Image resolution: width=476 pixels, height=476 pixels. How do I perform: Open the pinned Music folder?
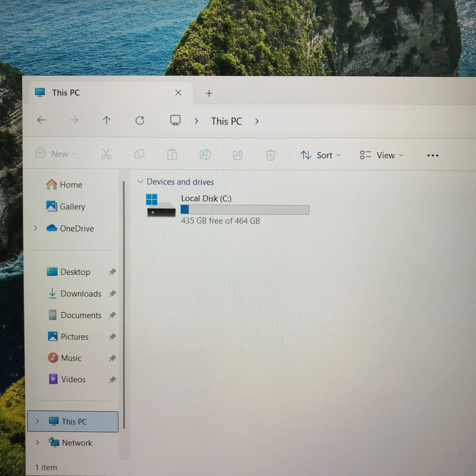[65, 358]
